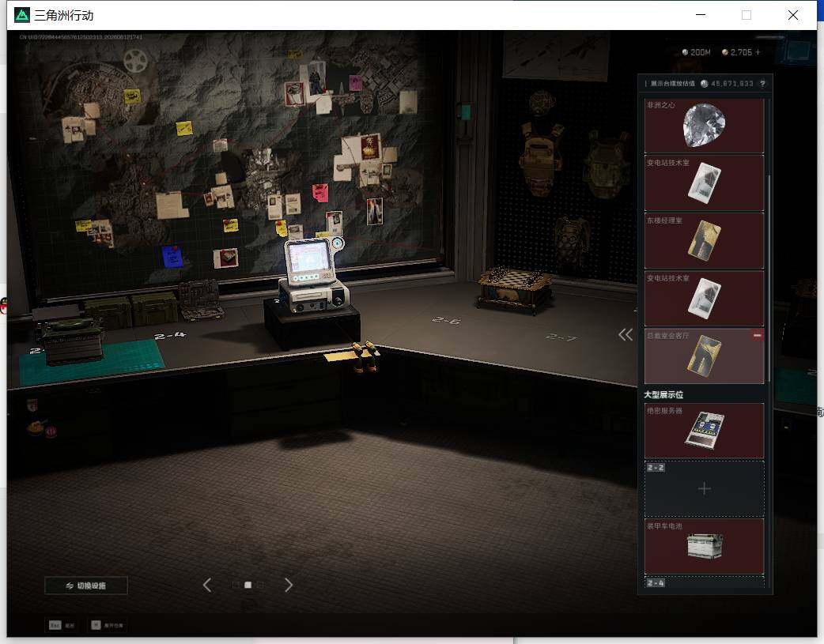
Task: Add an item to the empty 2-2 slot
Action: pyautogui.click(x=704, y=489)
